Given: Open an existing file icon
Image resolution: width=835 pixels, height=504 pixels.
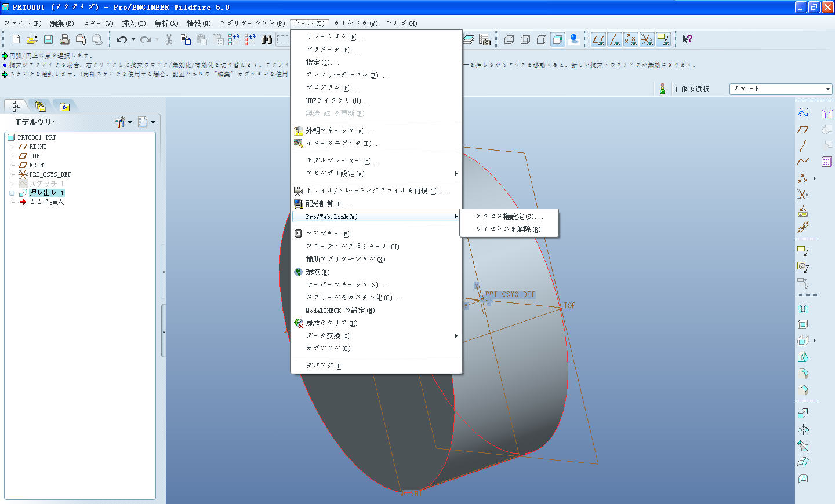Looking at the screenshot, I should [32, 39].
